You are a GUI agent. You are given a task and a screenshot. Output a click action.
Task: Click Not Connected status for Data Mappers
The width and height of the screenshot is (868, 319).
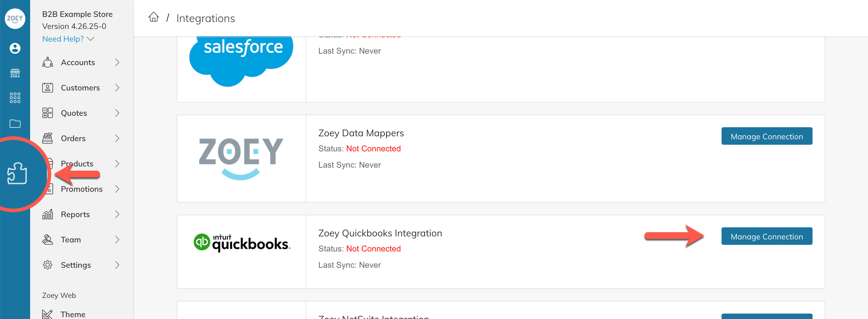coord(373,149)
